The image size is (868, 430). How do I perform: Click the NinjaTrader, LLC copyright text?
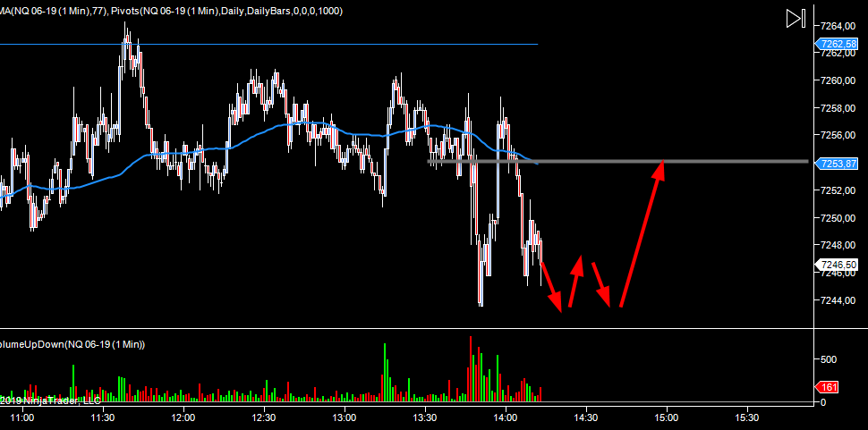[x=54, y=400]
